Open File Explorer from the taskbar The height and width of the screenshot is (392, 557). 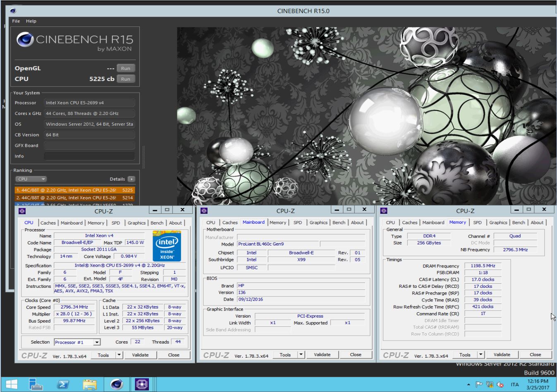[x=90, y=385]
